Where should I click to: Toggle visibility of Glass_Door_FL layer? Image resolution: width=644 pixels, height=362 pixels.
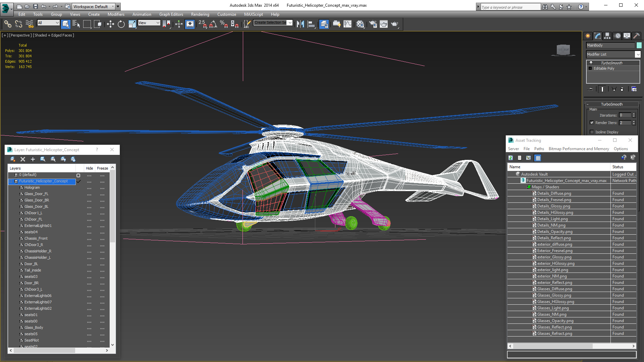click(x=89, y=194)
